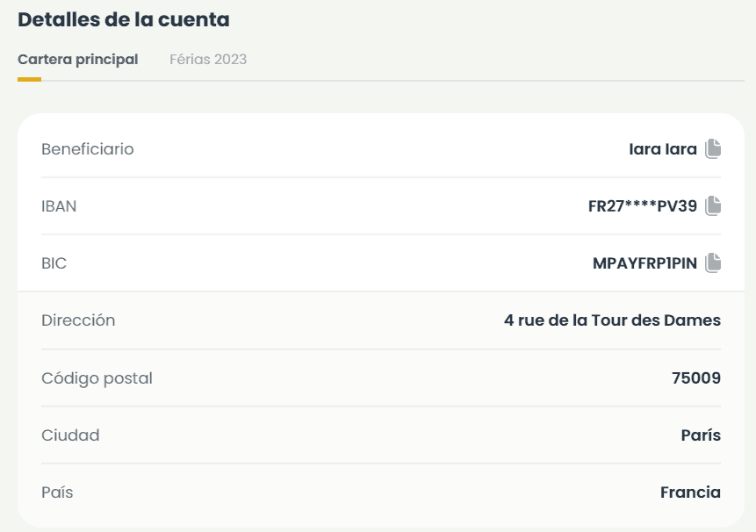Click the beneficiary name Iara Iara
Viewport: 756px width, 532px height.
662,149
